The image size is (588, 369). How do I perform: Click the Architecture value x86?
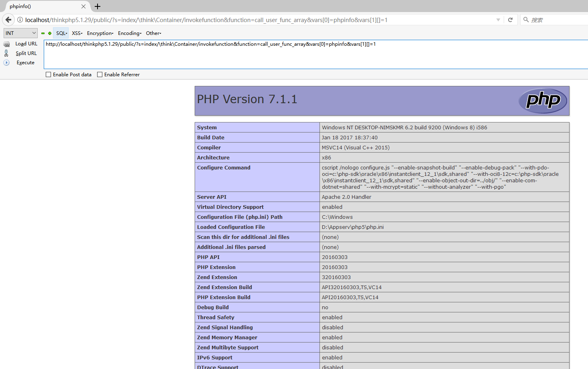326,158
